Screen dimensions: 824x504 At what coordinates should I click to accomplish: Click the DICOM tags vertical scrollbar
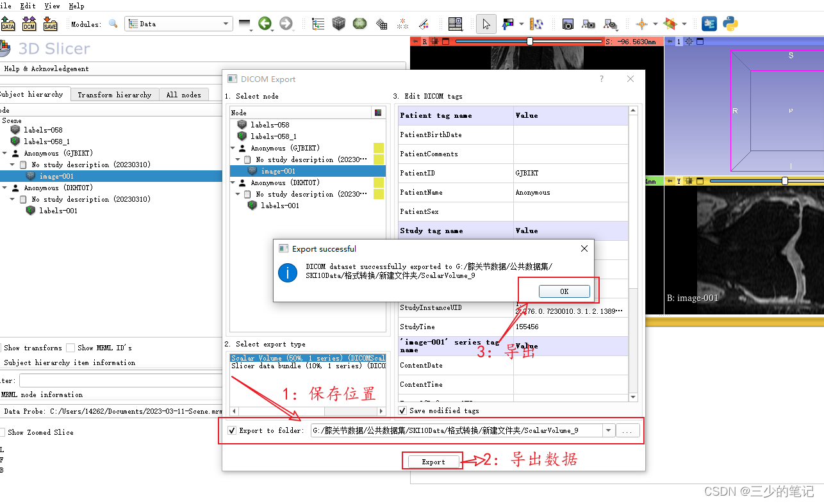634,254
